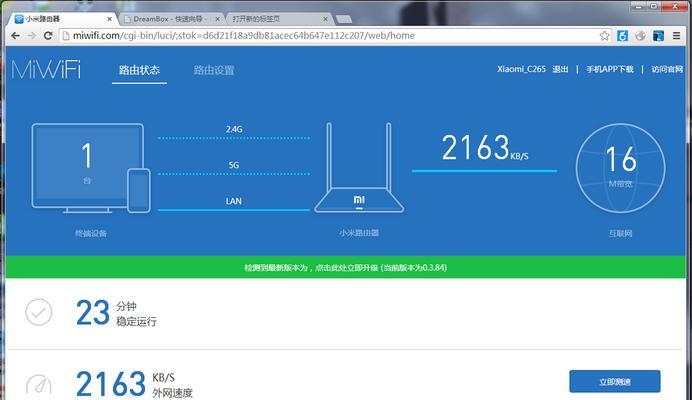692x400 pixels.
Task: Open the Chrome hamburger menu
Action: (676, 36)
